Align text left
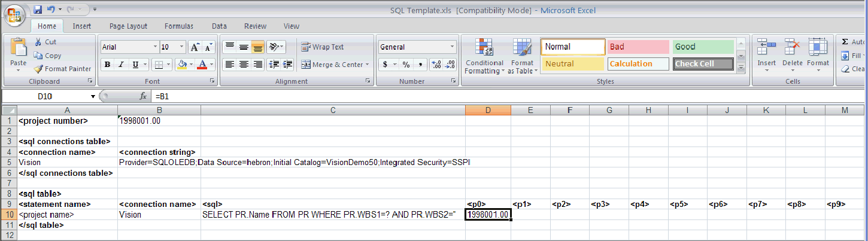868x241 pixels. (x=229, y=65)
